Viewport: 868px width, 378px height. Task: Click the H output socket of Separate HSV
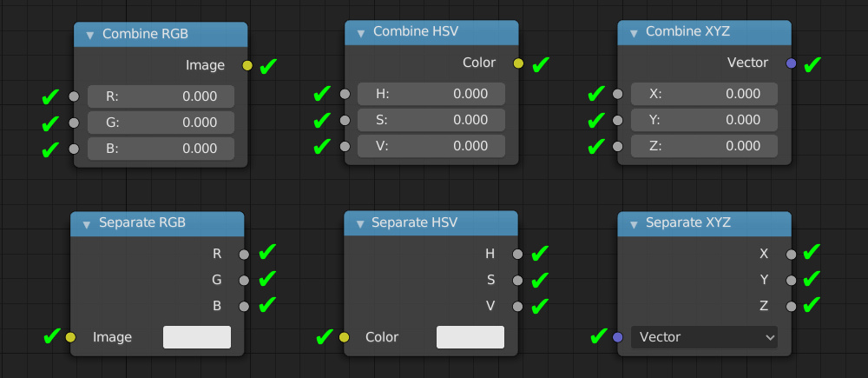(517, 255)
